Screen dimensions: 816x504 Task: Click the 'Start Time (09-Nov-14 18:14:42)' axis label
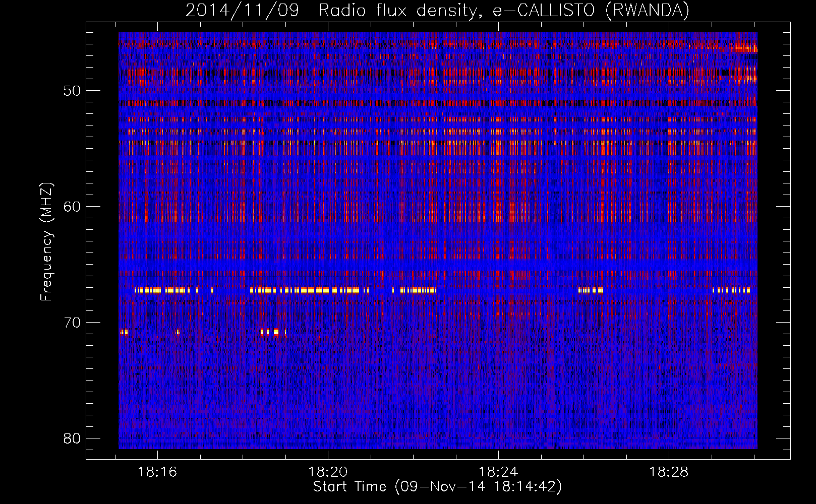pyautogui.click(x=437, y=487)
